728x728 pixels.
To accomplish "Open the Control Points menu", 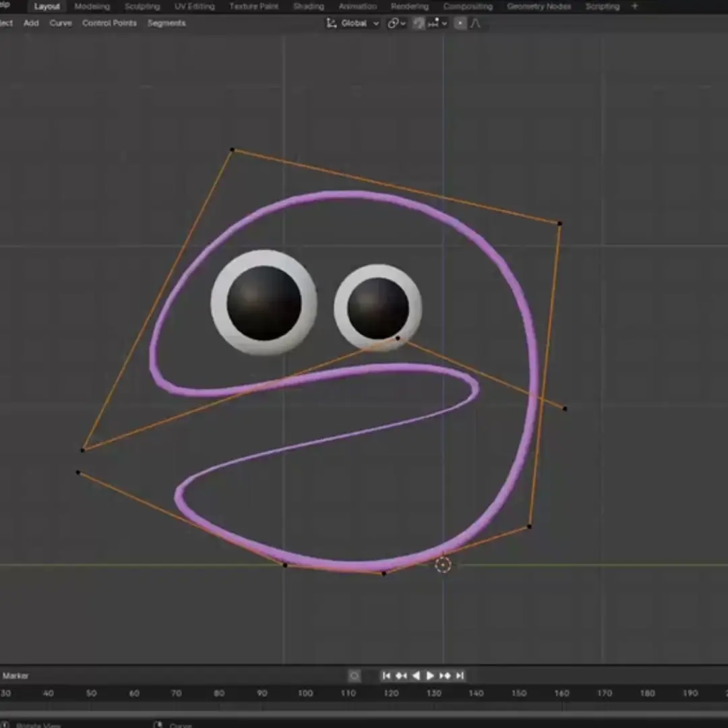I will [x=109, y=22].
